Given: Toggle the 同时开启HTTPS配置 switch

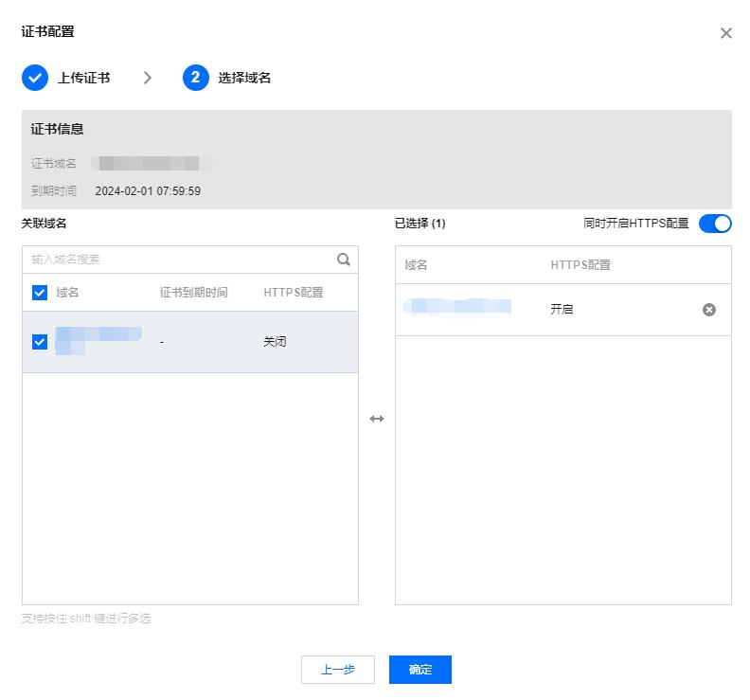Looking at the screenshot, I should (715, 224).
